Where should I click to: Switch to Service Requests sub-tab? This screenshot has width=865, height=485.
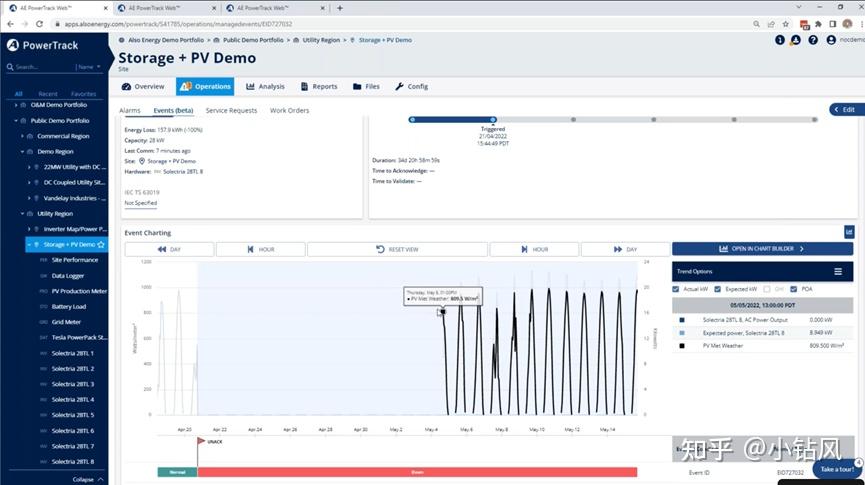coord(231,110)
